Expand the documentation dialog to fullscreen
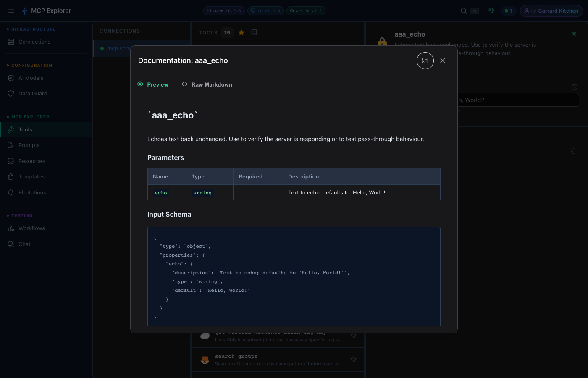 click(x=425, y=60)
